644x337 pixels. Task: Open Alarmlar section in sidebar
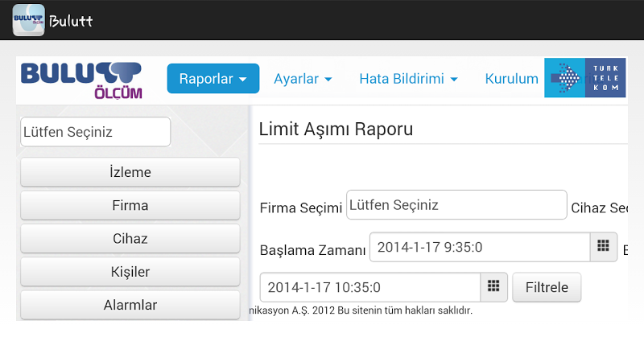(x=130, y=305)
